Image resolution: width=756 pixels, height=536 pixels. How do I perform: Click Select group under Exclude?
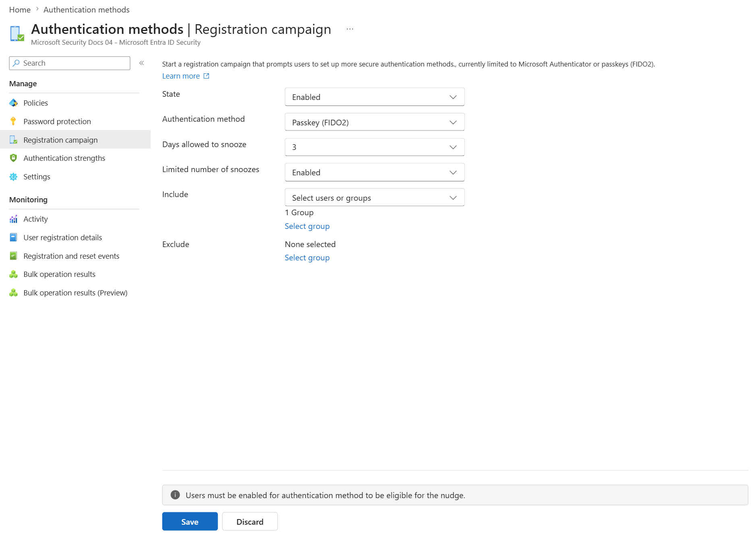pyautogui.click(x=307, y=258)
